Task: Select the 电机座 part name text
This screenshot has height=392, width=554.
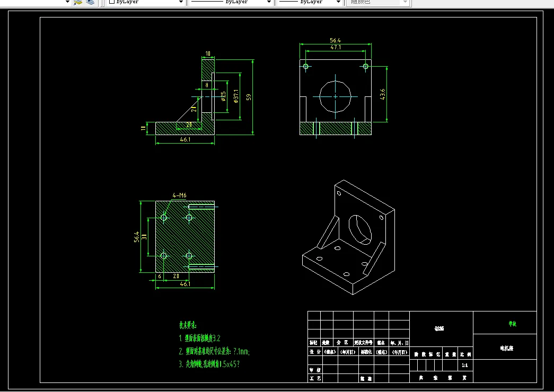Action: (x=507, y=348)
